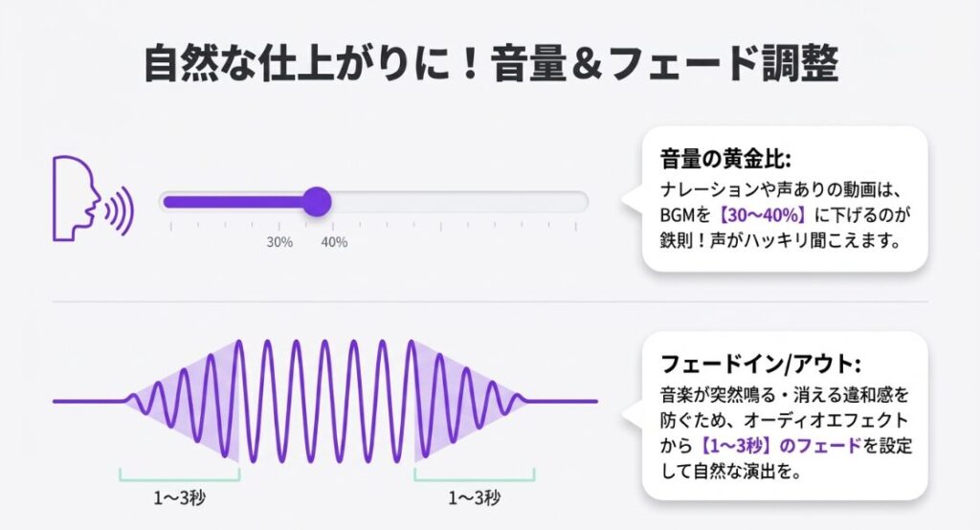Viewport: 980px width, 530px height.
Task: Click the left 1〜3秒 label
Action: click(x=178, y=497)
